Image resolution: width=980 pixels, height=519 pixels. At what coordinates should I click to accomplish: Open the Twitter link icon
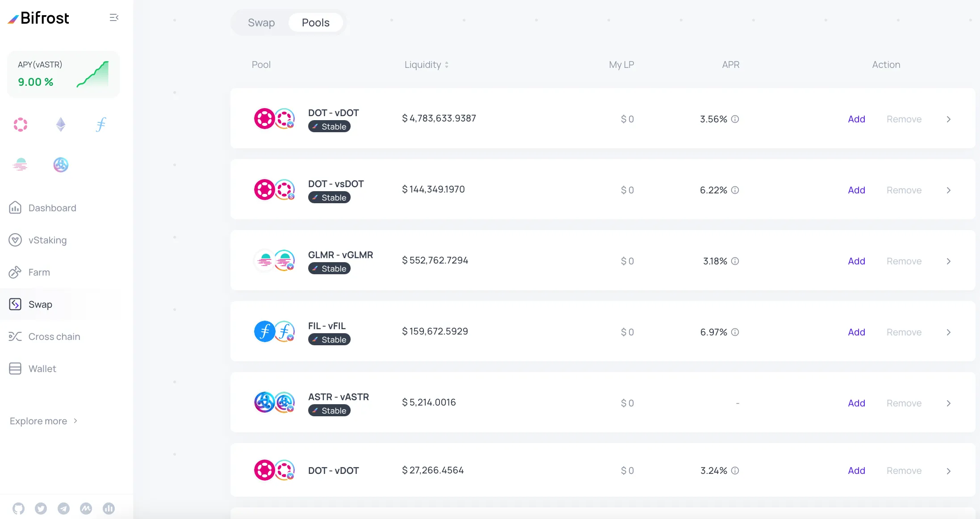[41, 508]
